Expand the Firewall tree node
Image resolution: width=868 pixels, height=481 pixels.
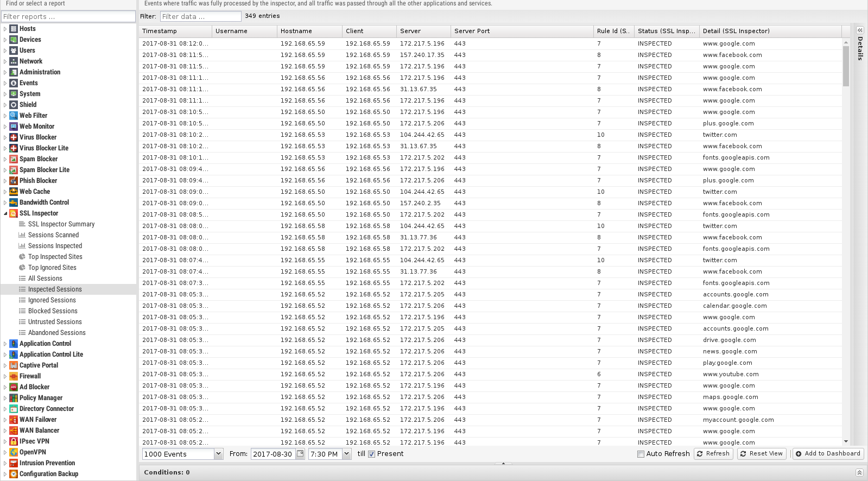pyautogui.click(x=5, y=376)
